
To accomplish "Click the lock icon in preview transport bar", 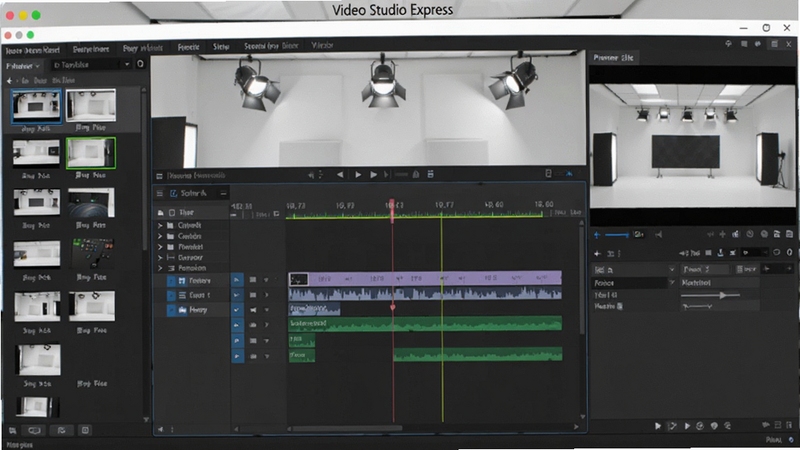I will pyautogui.click(x=416, y=174).
